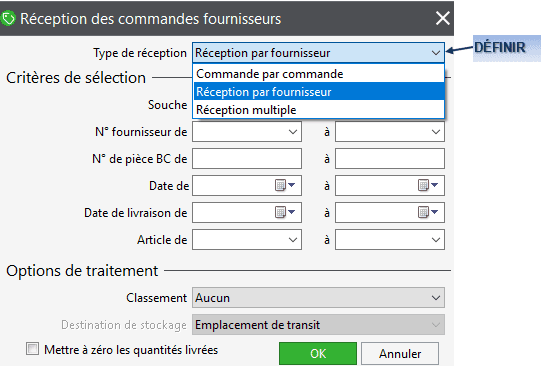Close the Réception des commandes fournisseurs dialog
The width and height of the screenshot is (541, 366).
point(442,18)
